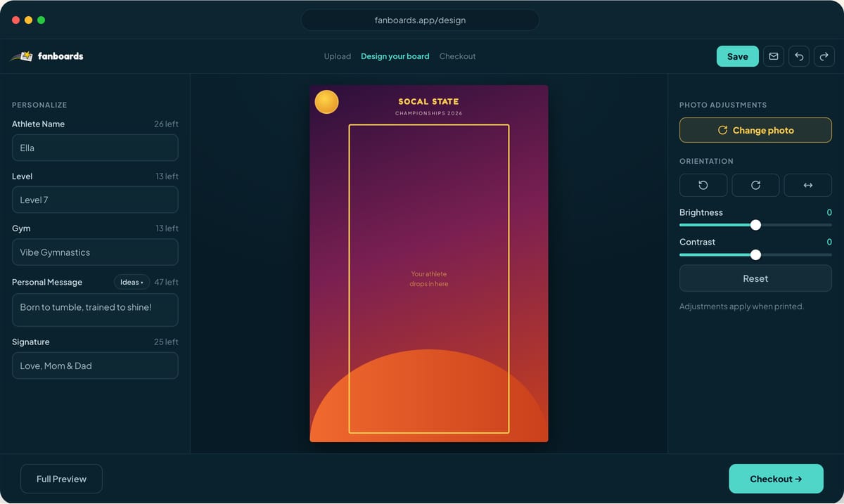Viewport: 844px width, 504px height.
Task: Rotate photo clockwise
Action: click(x=755, y=185)
